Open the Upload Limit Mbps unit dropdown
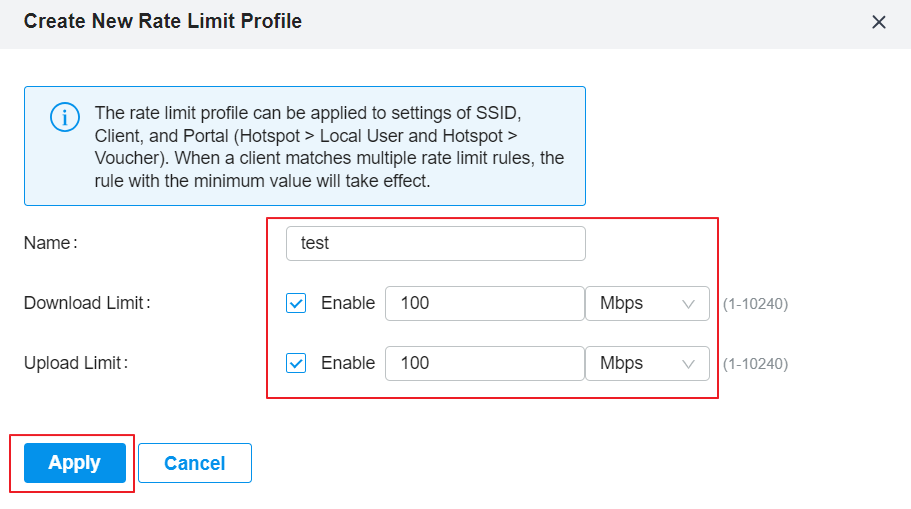 tap(647, 363)
